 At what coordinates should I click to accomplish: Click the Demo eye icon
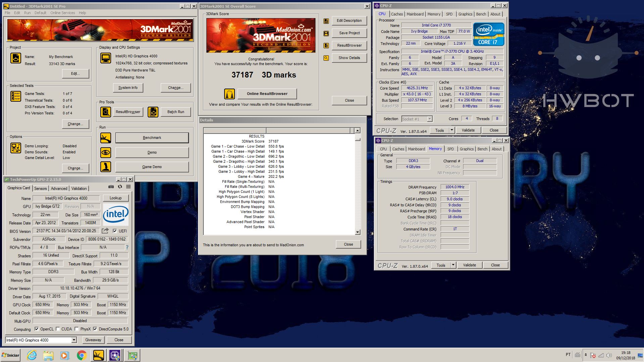[x=106, y=152]
